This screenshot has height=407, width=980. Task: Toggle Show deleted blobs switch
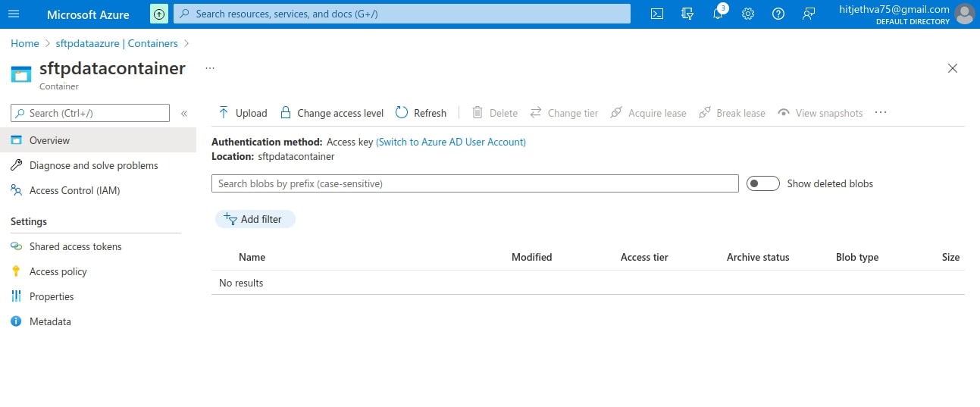[763, 183]
